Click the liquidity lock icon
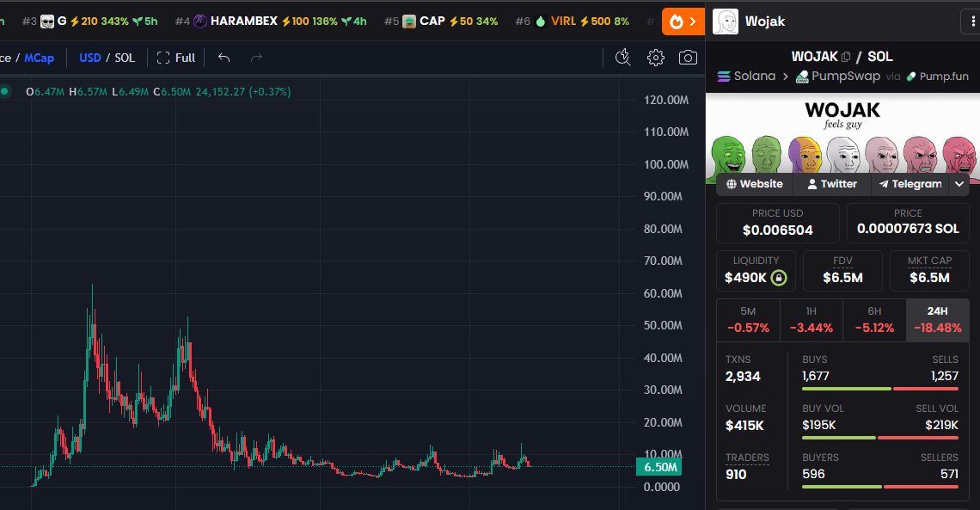This screenshot has width=980, height=510. tap(779, 278)
